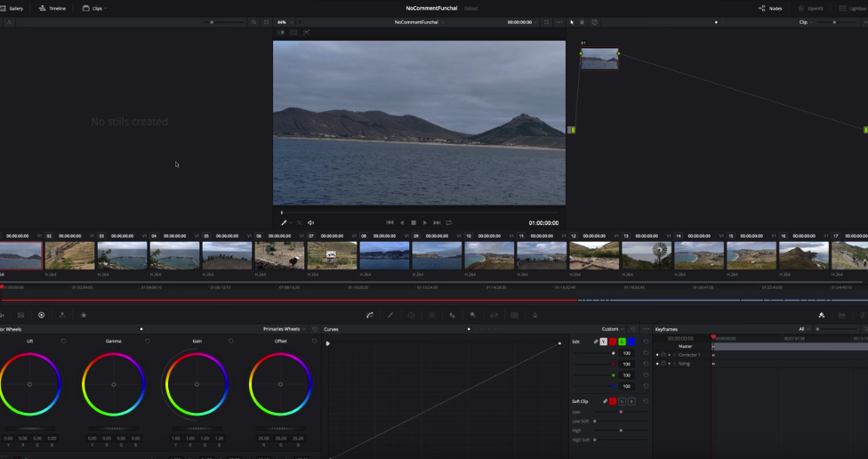868x459 pixels.
Task: Toggle loop playback in the viewer
Action: 449,222
